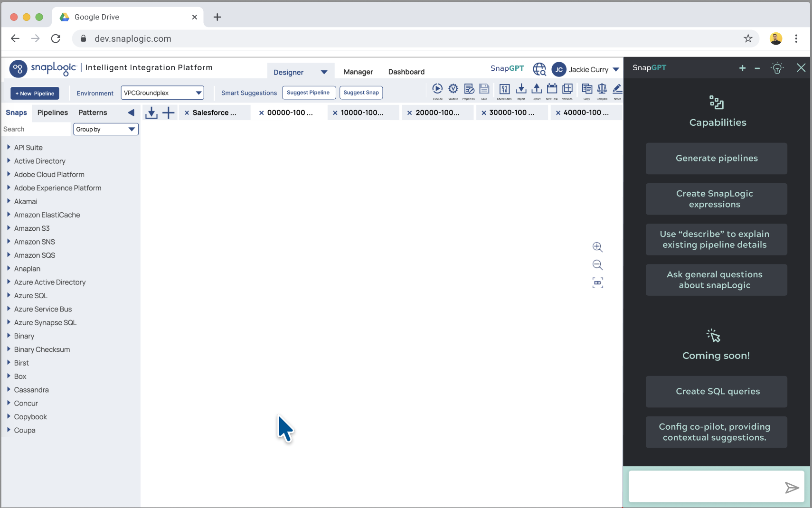
Task: Click the Snaps search field
Action: tap(36, 129)
